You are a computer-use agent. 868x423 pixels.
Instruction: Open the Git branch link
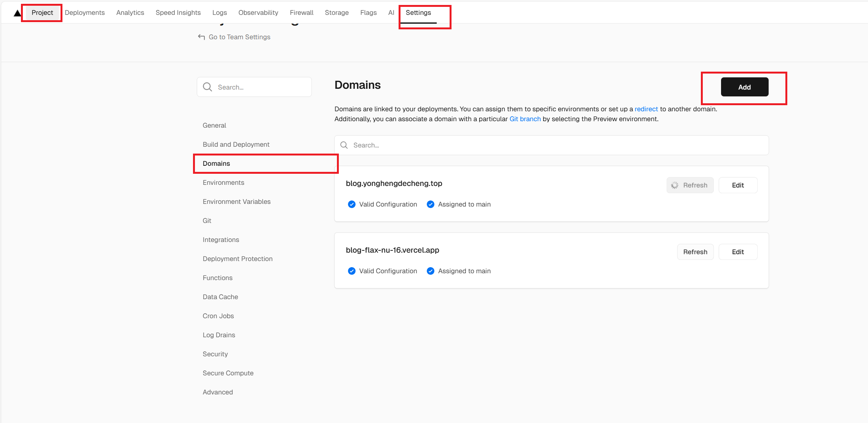[x=525, y=119]
